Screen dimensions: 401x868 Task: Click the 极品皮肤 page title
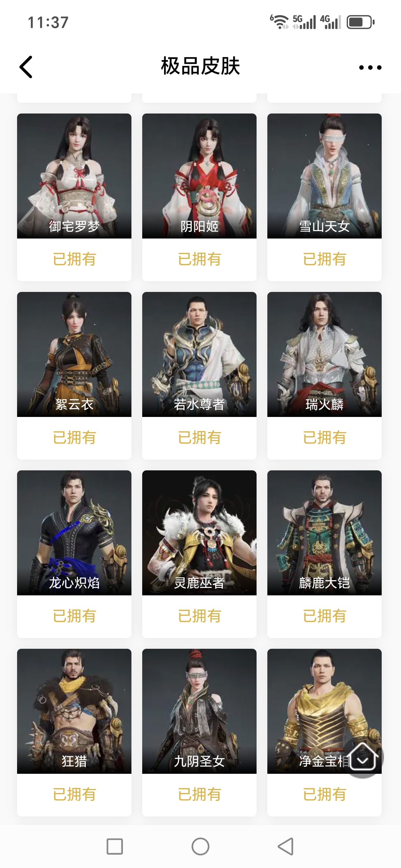click(200, 67)
